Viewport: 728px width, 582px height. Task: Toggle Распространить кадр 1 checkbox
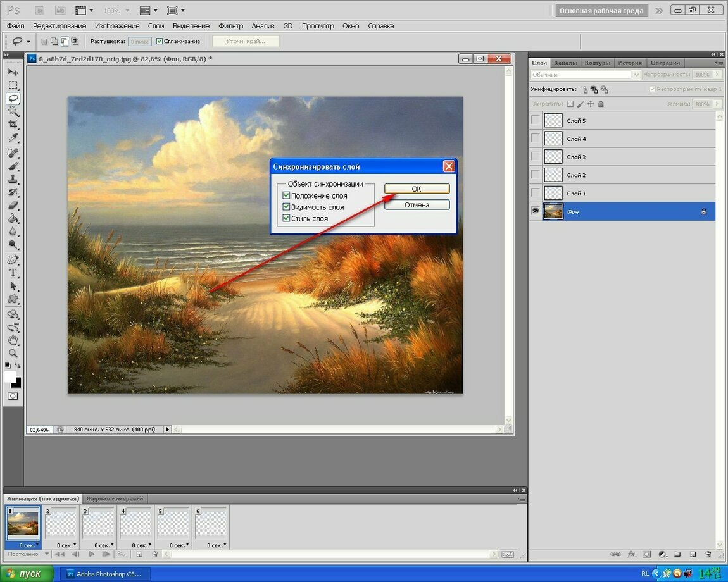[x=652, y=89]
